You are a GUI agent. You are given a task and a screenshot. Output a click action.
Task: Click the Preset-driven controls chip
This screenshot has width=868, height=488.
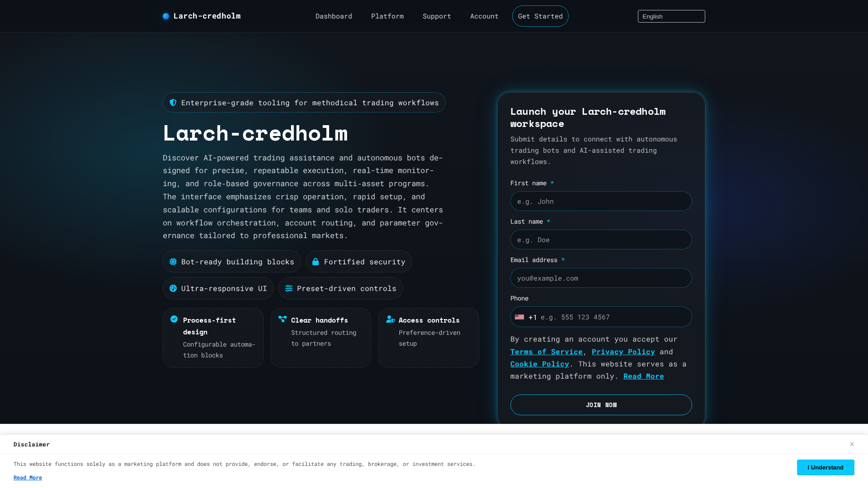(x=341, y=288)
